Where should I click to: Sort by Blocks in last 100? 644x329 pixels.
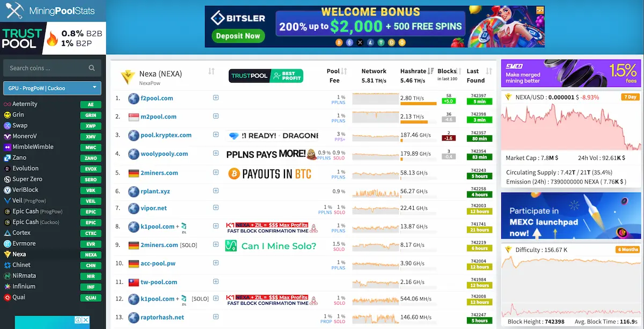coord(460,71)
